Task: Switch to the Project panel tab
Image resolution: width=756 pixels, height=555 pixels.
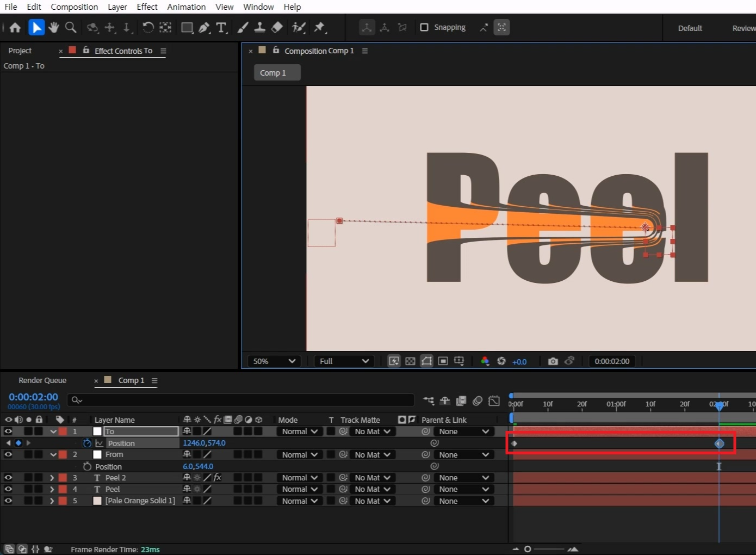Action: point(20,51)
